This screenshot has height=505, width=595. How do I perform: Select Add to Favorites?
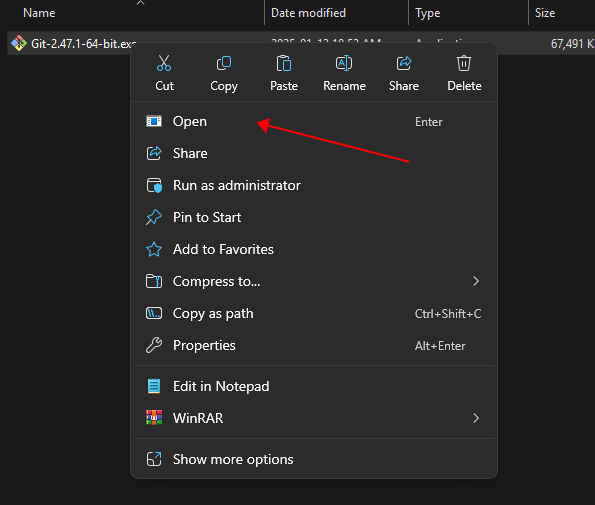(x=314, y=249)
